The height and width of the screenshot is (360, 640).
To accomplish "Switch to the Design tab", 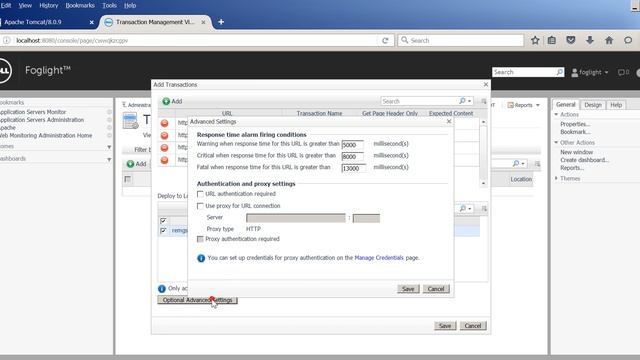I will (593, 105).
